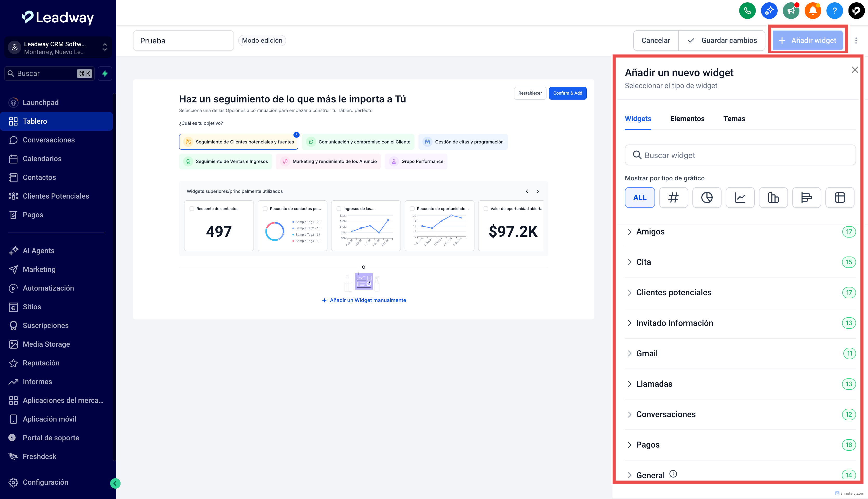Filter widgets by table chart type

[x=840, y=198]
